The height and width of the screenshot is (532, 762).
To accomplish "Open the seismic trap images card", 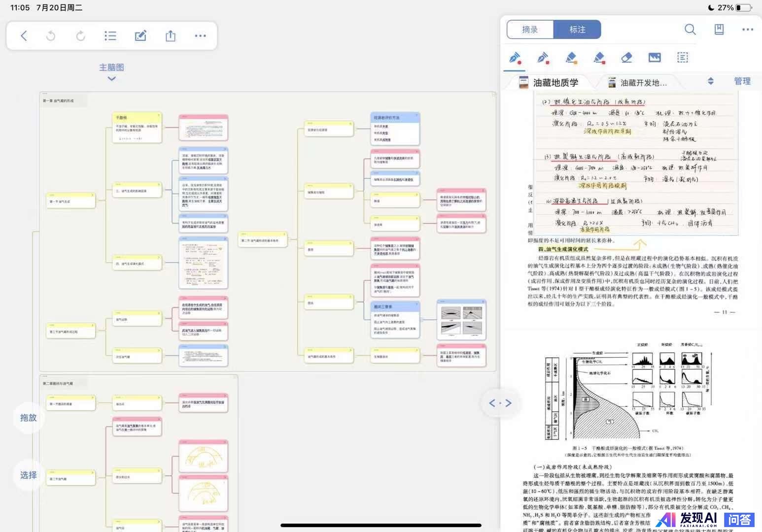I will click(461, 320).
